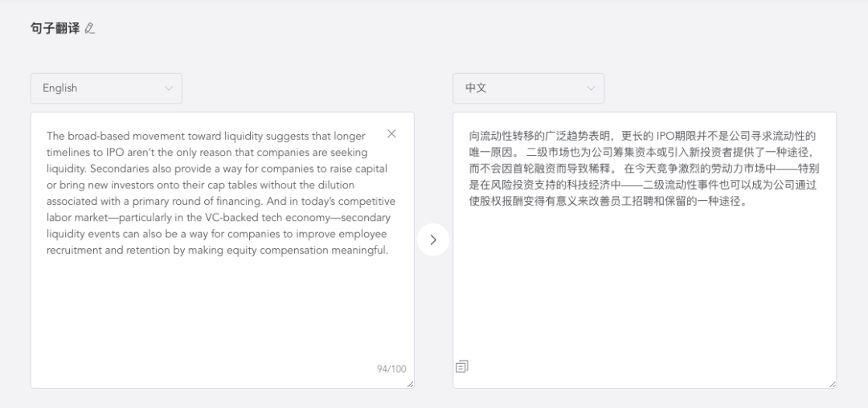This screenshot has height=408, width=868.
Task: Click the 94/100 character counter
Action: 391,369
